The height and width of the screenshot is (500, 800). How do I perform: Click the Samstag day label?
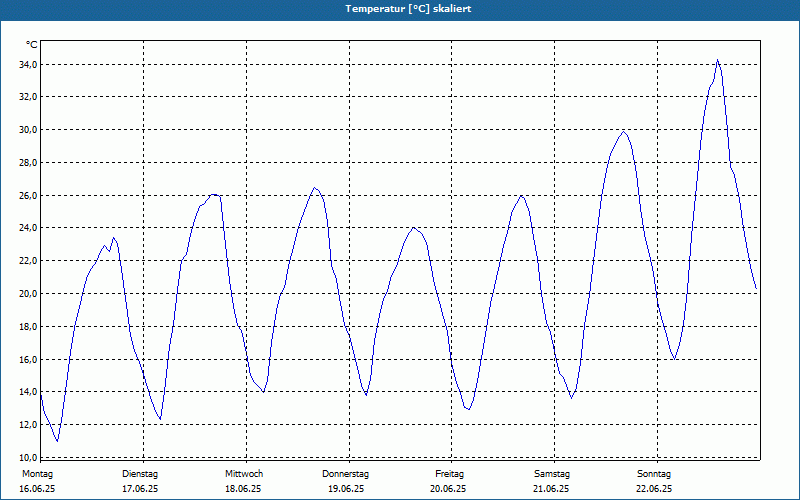click(x=552, y=474)
